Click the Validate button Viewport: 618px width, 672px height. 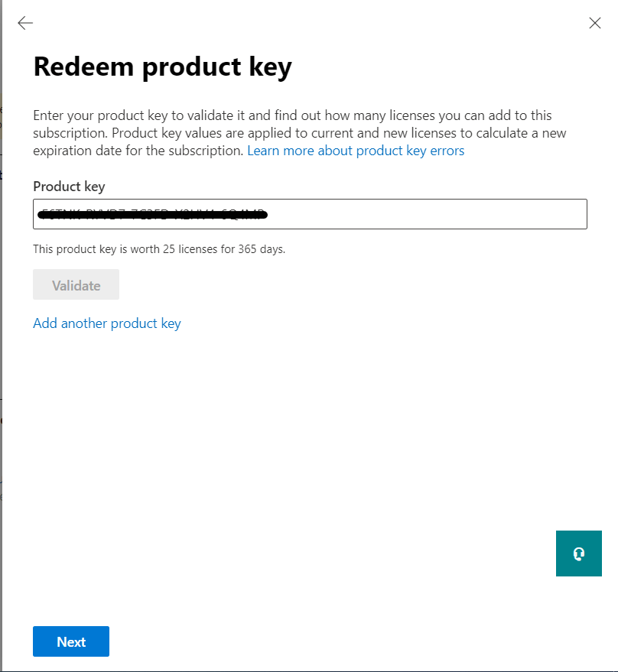[x=76, y=284]
